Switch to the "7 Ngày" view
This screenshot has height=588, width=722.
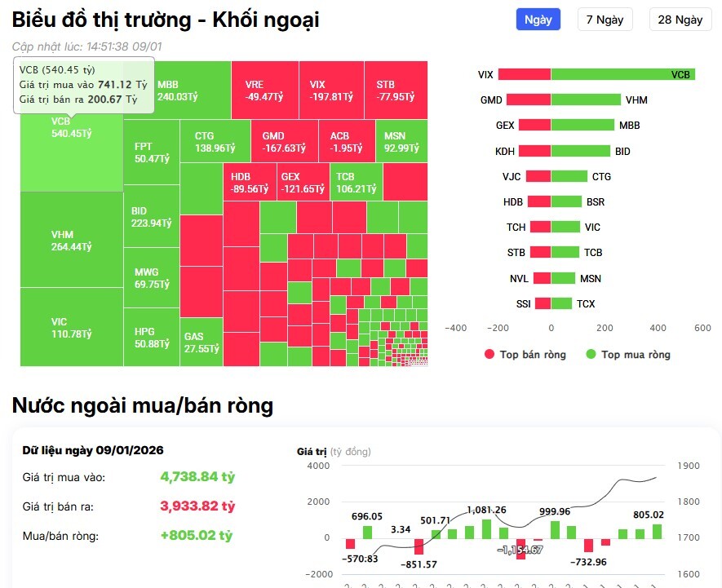coord(605,20)
